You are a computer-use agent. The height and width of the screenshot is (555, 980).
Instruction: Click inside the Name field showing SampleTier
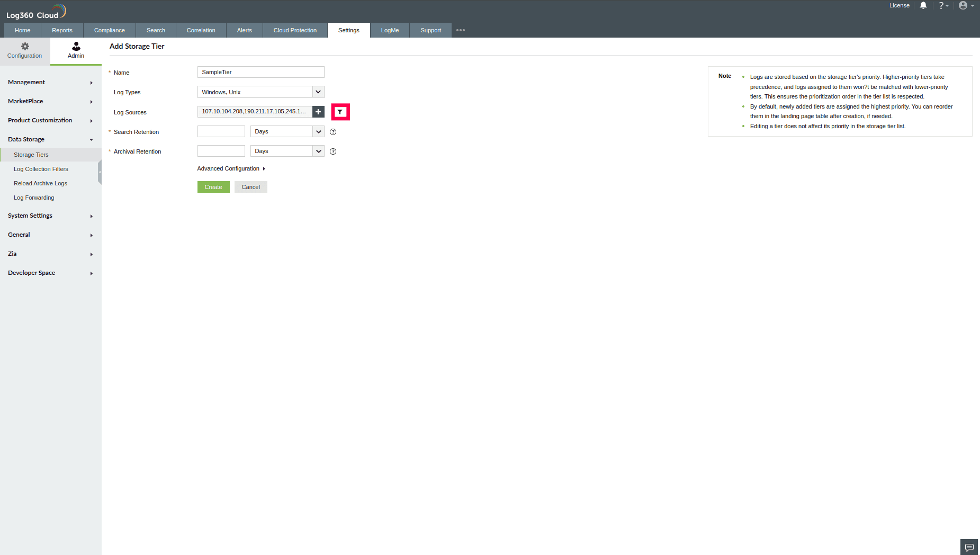pos(260,72)
